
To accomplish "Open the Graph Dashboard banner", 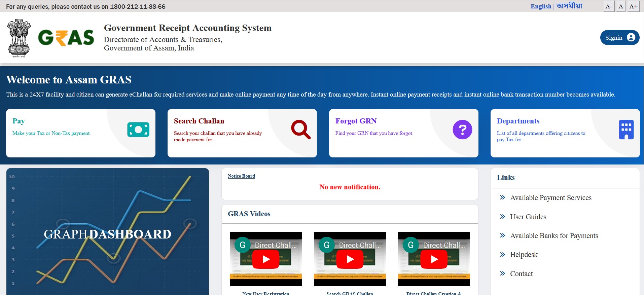I will coord(108,231).
